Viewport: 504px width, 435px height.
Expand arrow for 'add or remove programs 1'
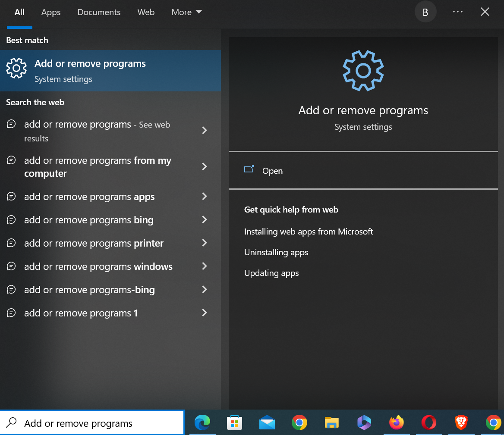pyautogui.click(x=205, y=313)
